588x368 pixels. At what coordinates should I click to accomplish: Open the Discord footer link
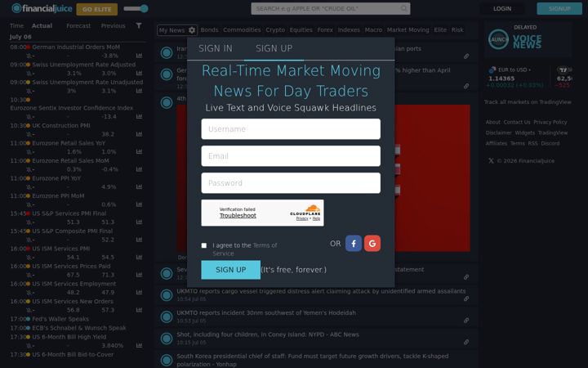click(550, 143)
